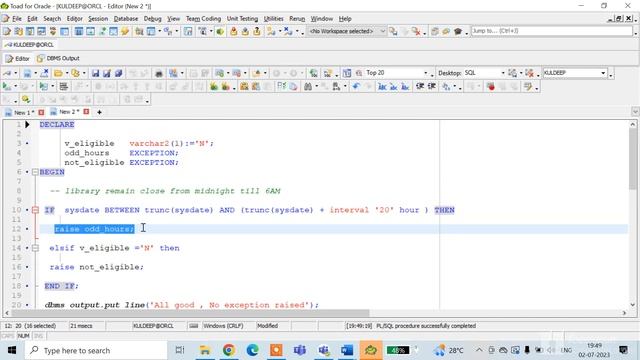Open the Session menu
This screenshot has width=640, height=360.
98,19
